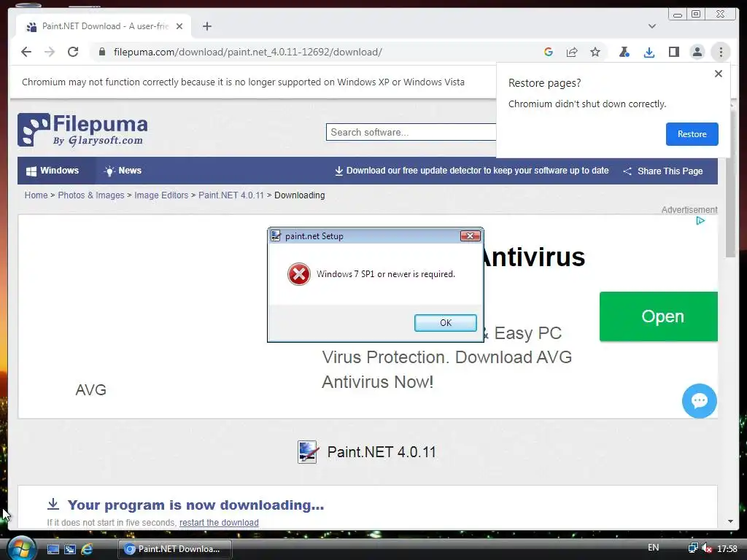Open the News menu item
This screenshot has height=560, width=747.
(123, 171)
